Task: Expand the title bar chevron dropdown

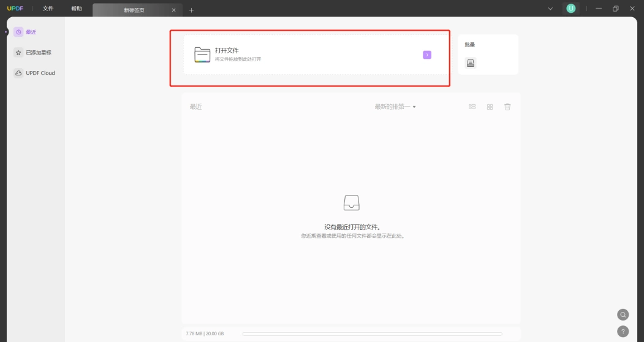Action: (x=550, y=9)
